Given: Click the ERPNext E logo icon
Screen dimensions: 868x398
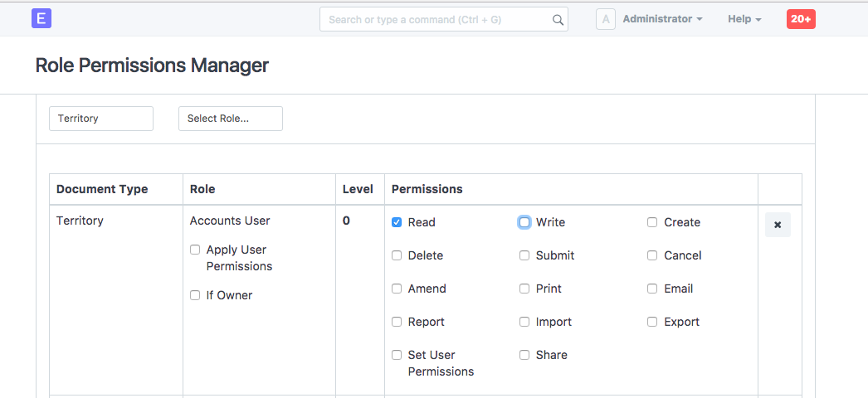Looking at the screenshot, I should click(41, 19).
